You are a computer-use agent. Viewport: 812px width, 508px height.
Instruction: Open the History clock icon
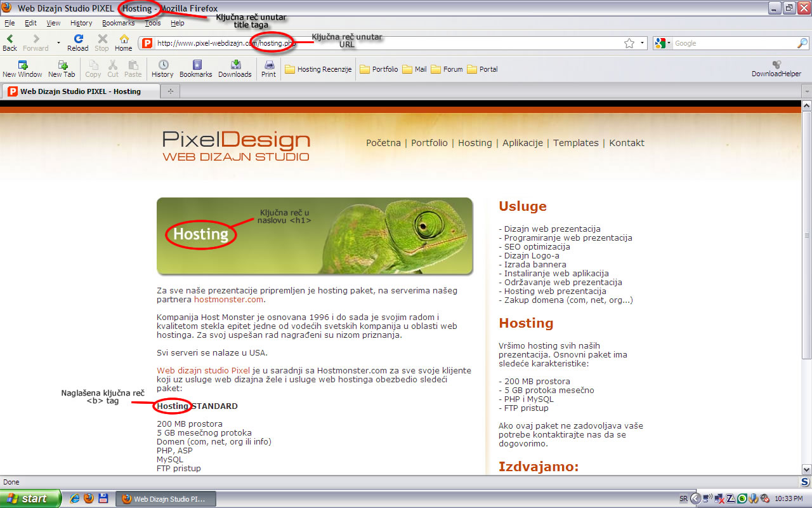click(162, 66)
